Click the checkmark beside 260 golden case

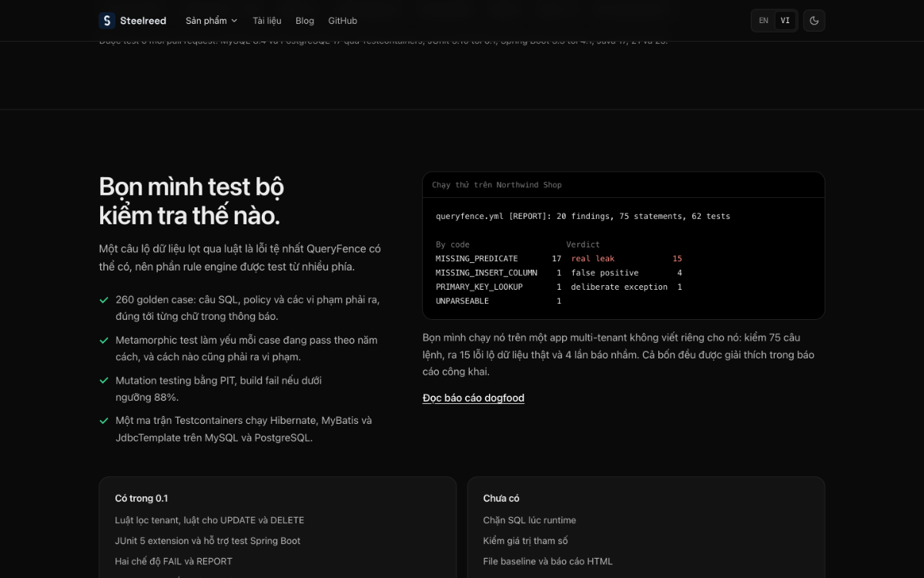pos(104,300)
